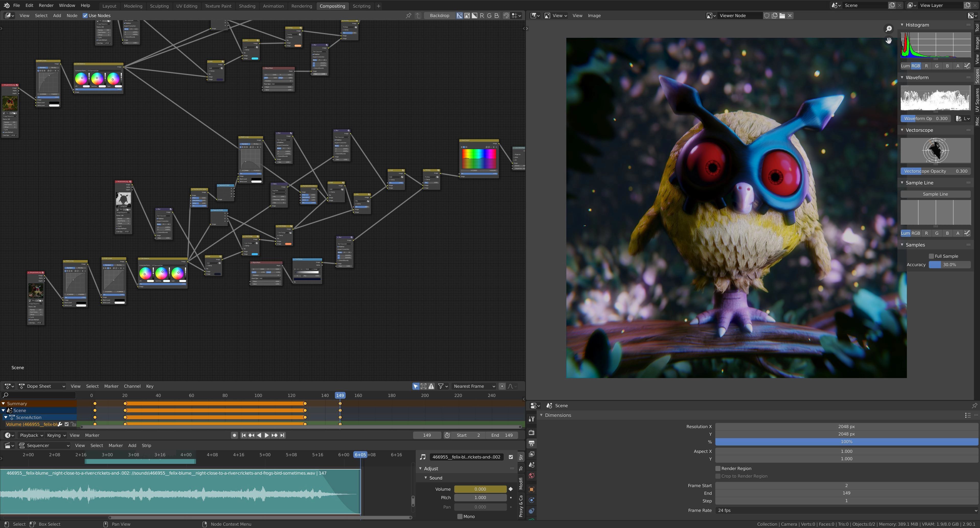The height and width of the screenshot is (528, 980).
Task: Collapse the Histogram panel
Action: click(x=902, y=25)
